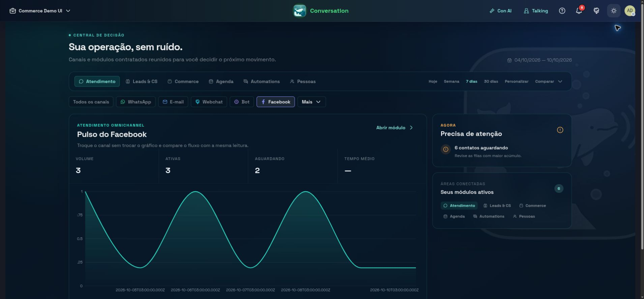Image resolution: width=644 pixels, height=299 pixels.
Task: Switch to the Agenda tab
Action: point(221,81)
